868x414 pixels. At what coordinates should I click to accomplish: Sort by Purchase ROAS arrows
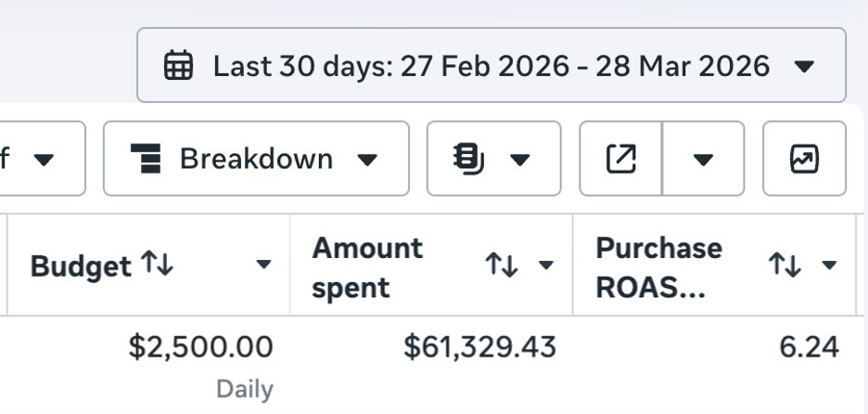click(x=785, y=265)
